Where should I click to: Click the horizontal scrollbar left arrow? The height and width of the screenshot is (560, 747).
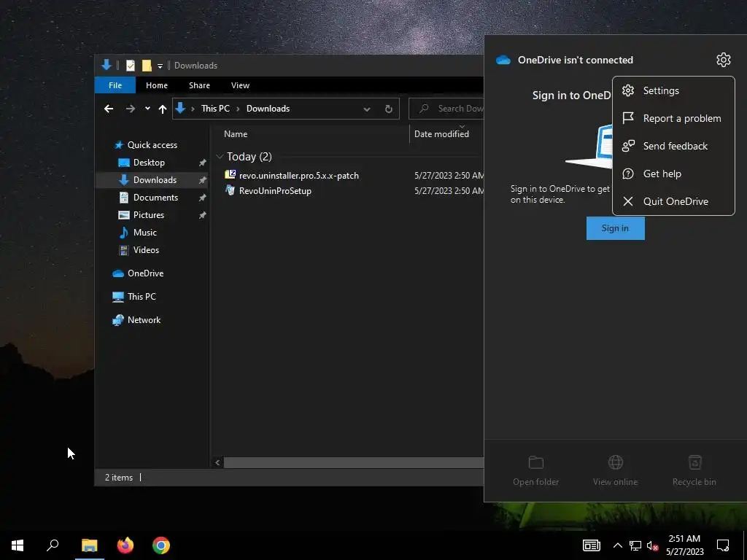coord(217,462)
